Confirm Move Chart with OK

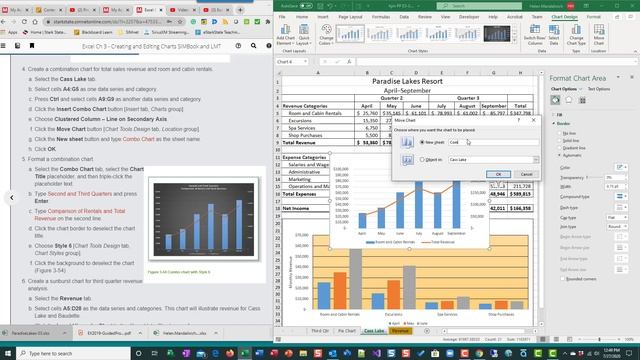coord(498,174)
